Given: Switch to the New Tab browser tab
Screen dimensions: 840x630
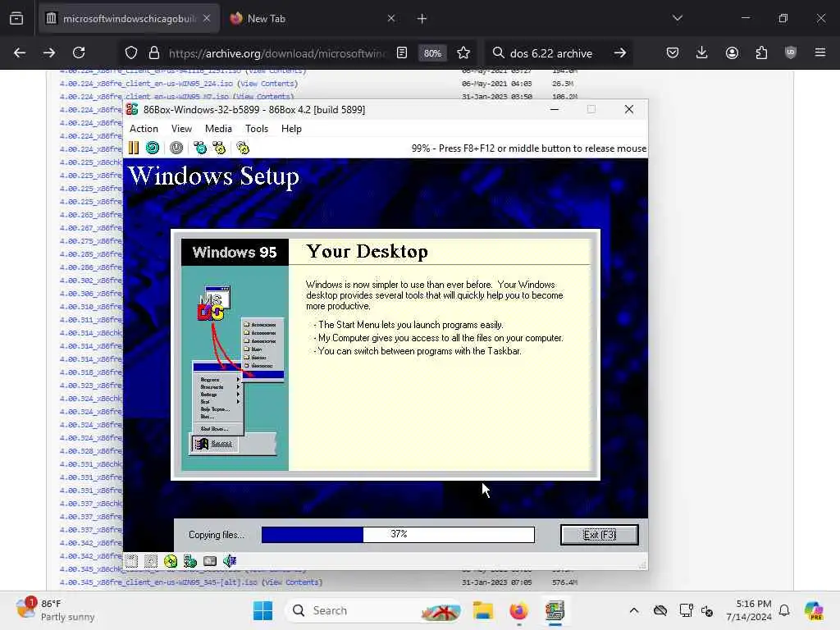Looking at the screenshot, I should point(313,18).
